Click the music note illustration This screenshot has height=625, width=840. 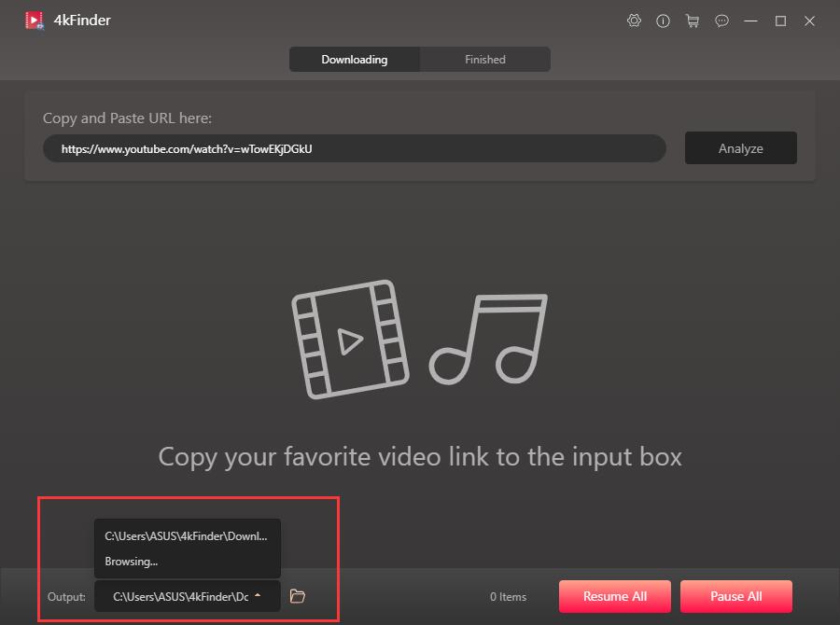click(487, 339)
